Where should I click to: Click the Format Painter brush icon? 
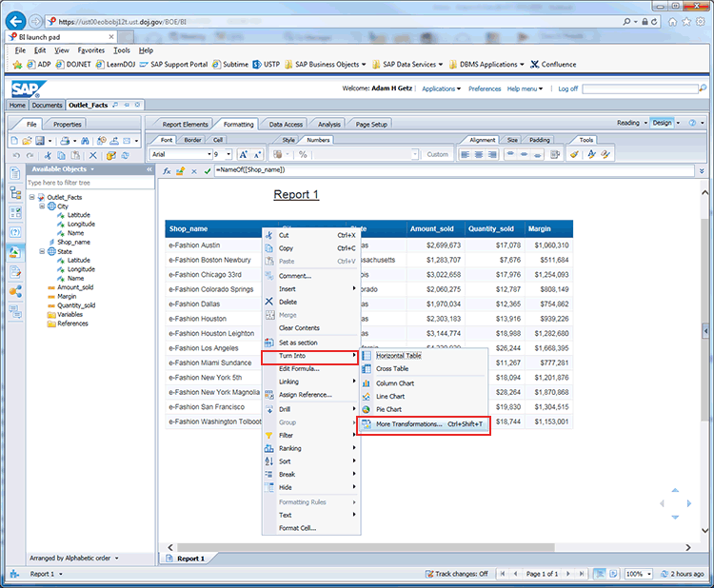click(574, 155)
